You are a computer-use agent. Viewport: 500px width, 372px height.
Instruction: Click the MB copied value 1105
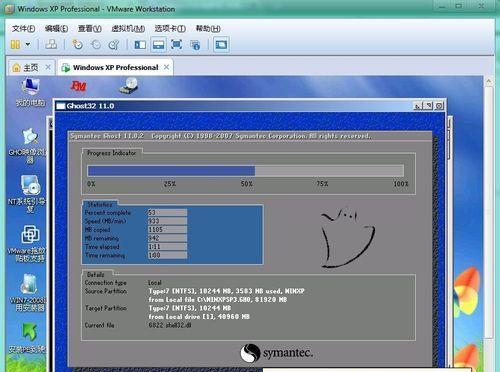(167, 229)
